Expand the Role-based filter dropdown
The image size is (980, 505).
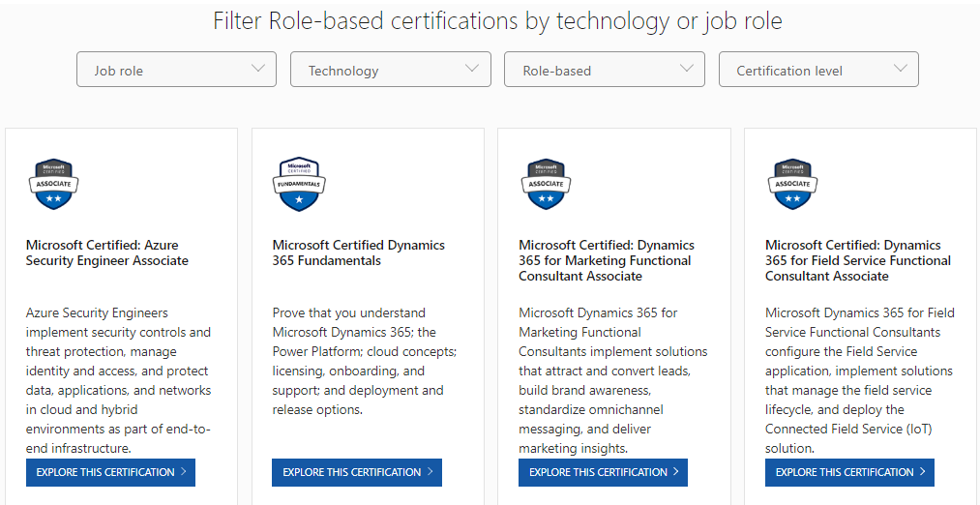(x=605, y=70)
